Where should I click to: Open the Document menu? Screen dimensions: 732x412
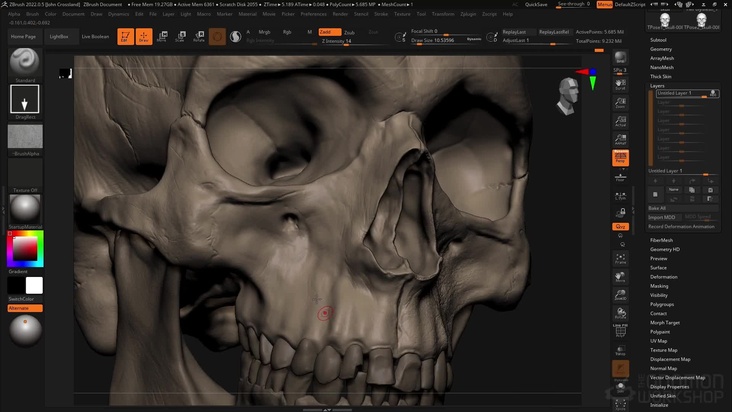click(73, 14)
